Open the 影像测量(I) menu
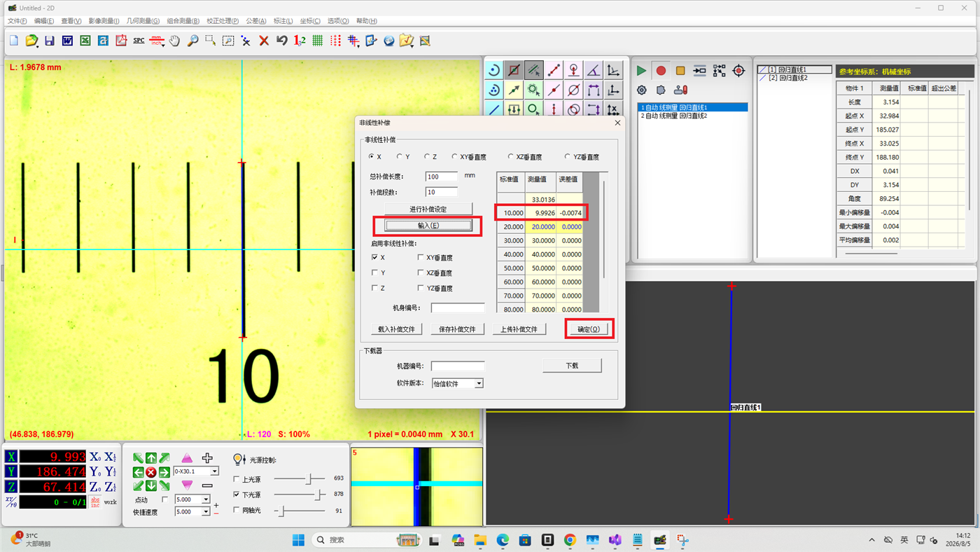Screen dimensions: 980x552 click(104, 21)
